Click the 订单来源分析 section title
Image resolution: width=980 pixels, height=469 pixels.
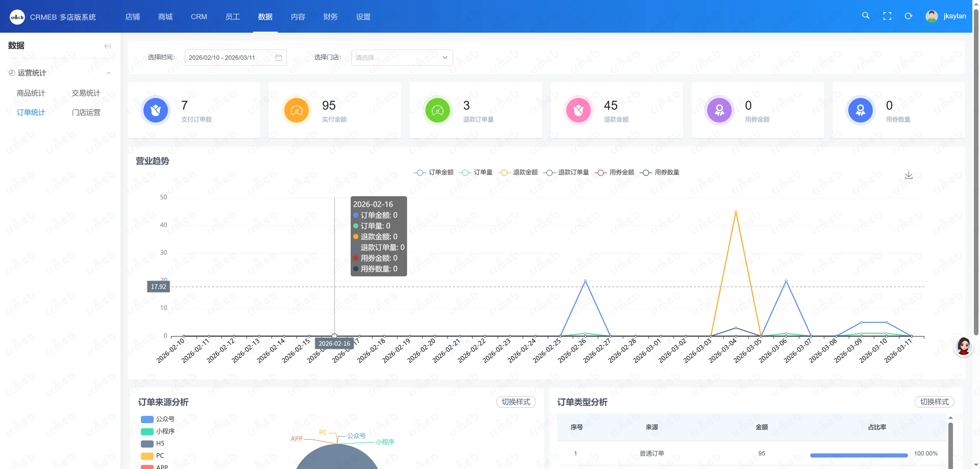[x=163, y=402]
